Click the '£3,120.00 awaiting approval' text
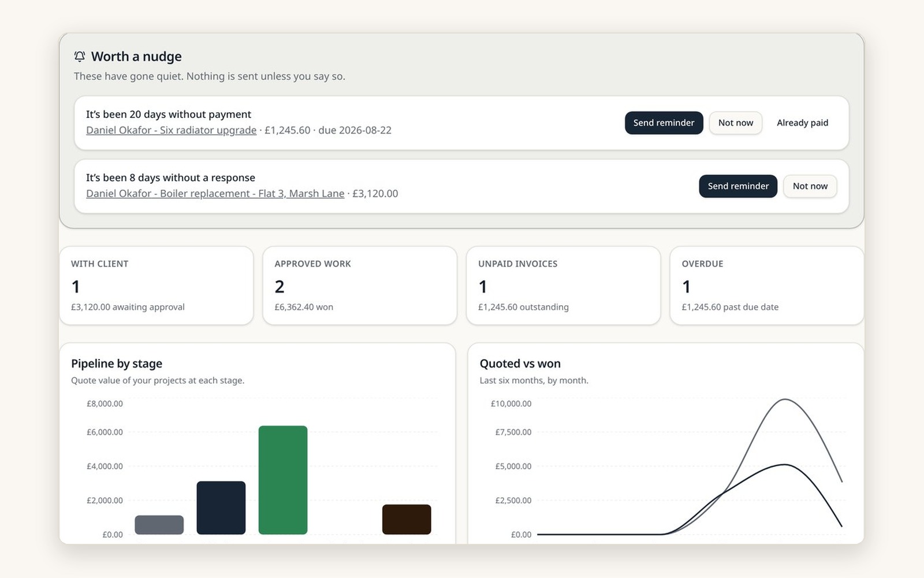The image size is (924, 578). 128,307
